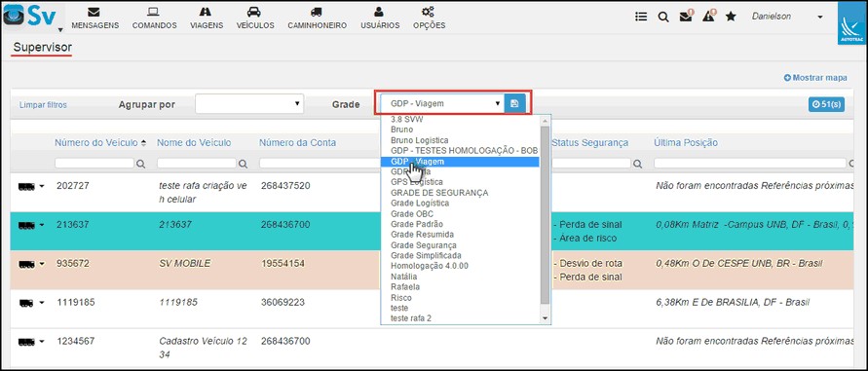Viewport: 868px width, 371px height.
Task: Click search icon for Status Segurança filter
Action: tap(638, 164)
